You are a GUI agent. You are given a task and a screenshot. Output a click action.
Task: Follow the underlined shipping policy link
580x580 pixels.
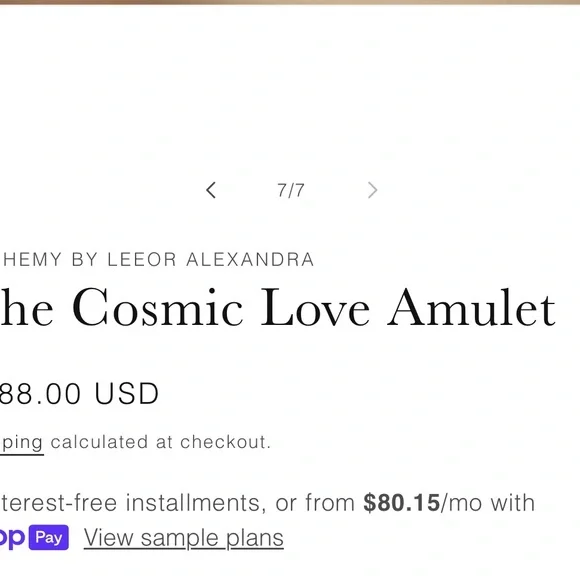tap(21, 442)
